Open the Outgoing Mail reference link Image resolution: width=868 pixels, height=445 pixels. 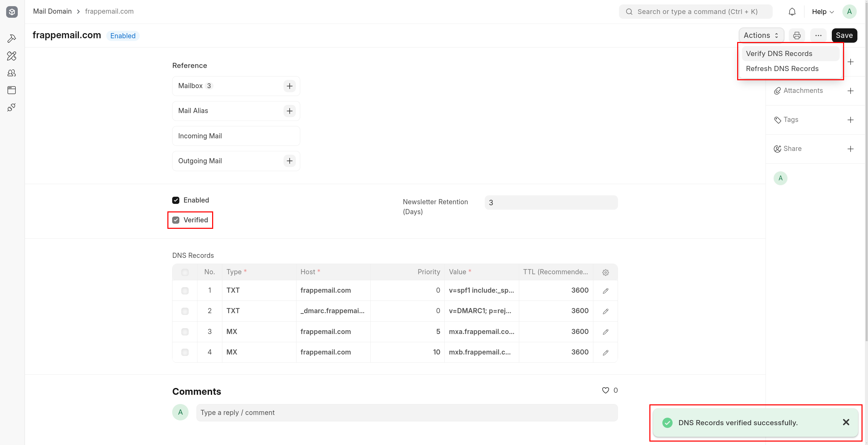(x=200, y=161)
